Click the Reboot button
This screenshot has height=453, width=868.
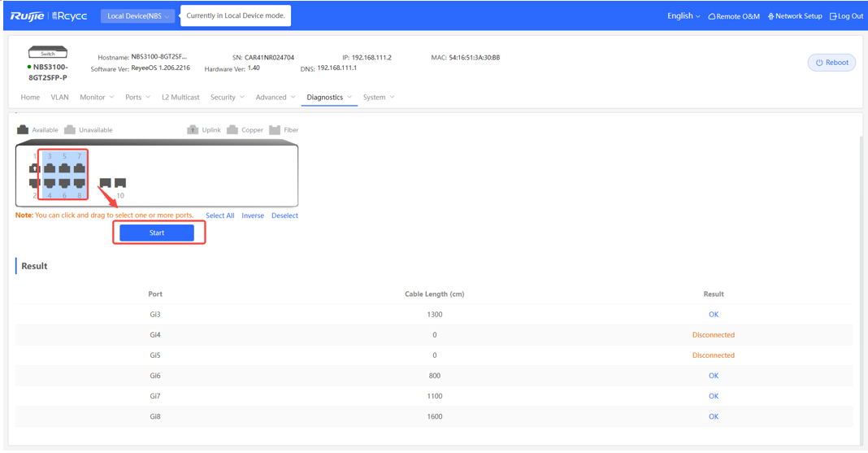point(831,63)
